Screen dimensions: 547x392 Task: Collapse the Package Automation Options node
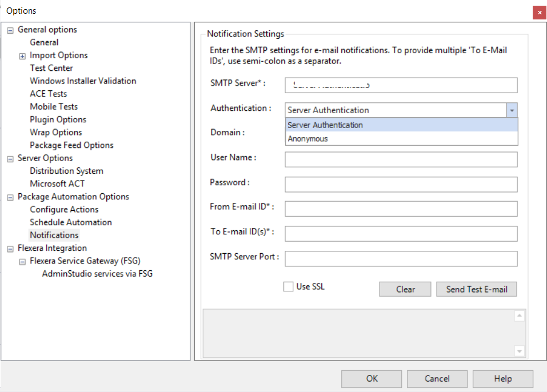10,197
